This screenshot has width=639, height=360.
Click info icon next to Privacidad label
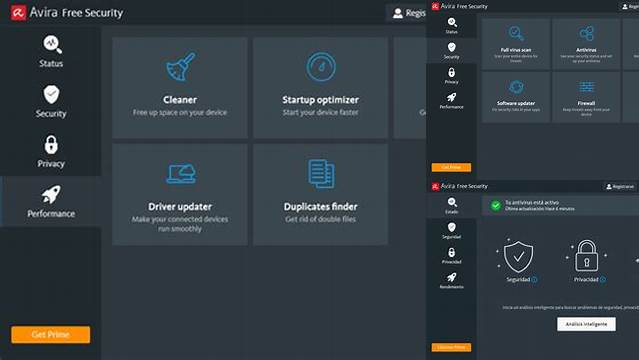tap(603, 280)
